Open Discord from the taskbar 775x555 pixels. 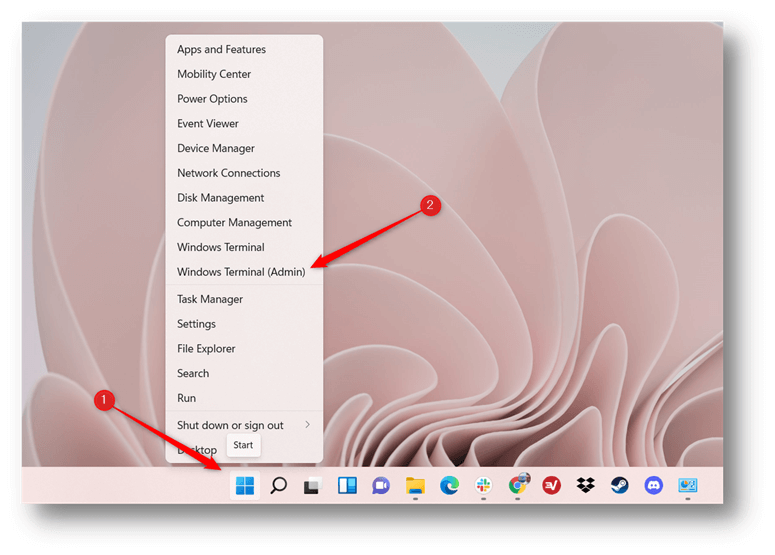pos(654,485)
